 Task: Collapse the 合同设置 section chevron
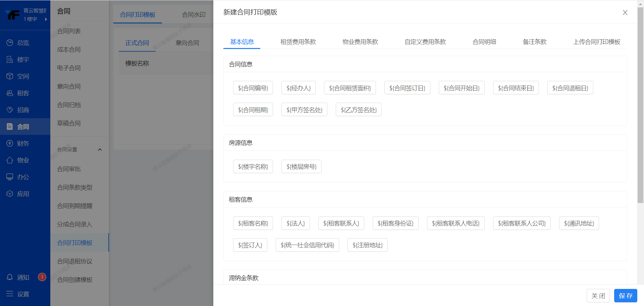coord(100,150)
